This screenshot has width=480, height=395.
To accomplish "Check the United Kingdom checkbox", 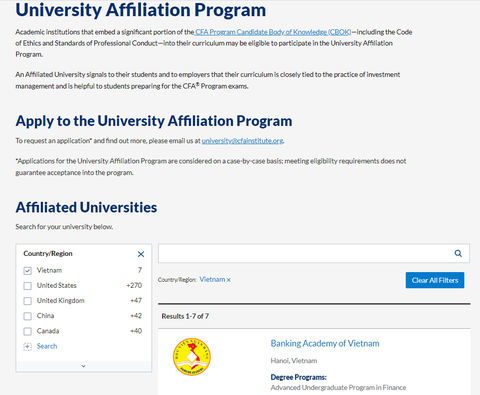I will (x=28, y=301).
